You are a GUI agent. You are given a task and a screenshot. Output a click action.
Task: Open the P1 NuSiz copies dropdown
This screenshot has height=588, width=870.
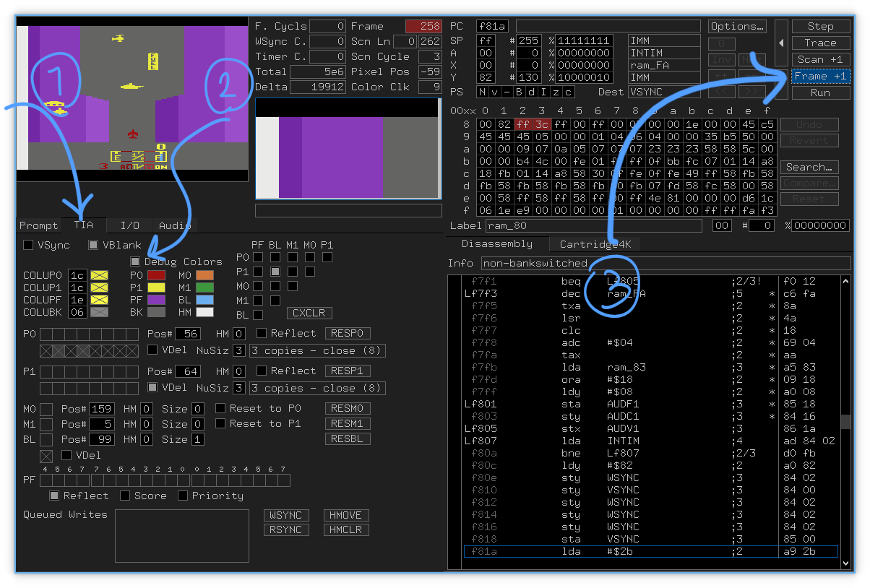pos(317,388)
